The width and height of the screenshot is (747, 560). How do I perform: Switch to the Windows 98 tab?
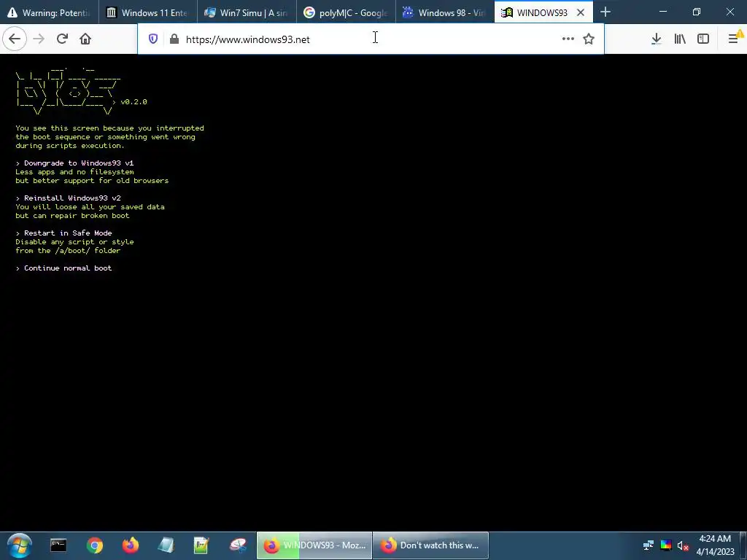pyautogui.click(x=445, y=12)
